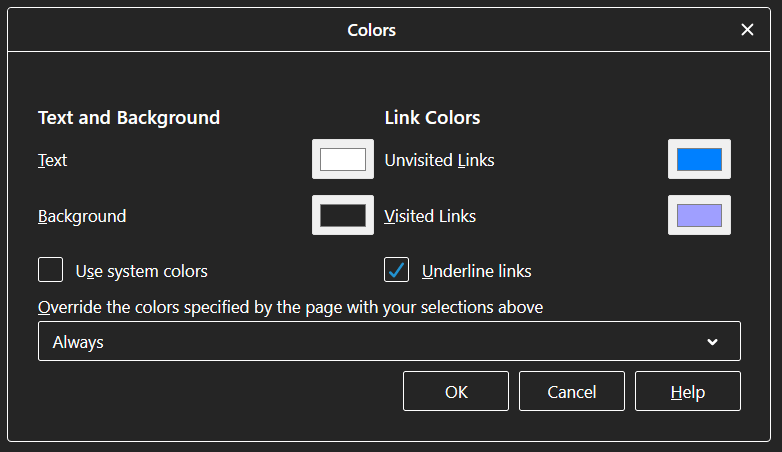782x452 pixels.
Task: Click the 'Unvisited Links' label
Action: [439, 160]
